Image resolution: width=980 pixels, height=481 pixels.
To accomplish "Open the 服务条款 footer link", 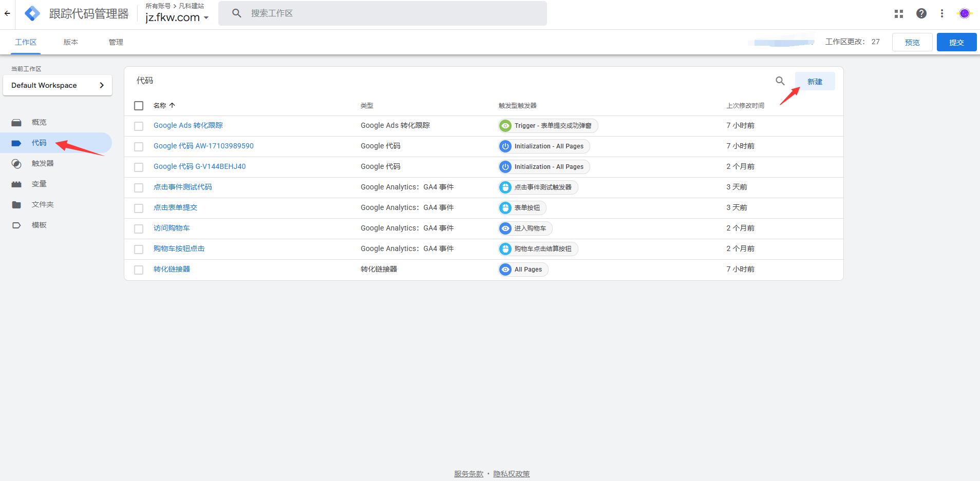I will tap(468, 474).
